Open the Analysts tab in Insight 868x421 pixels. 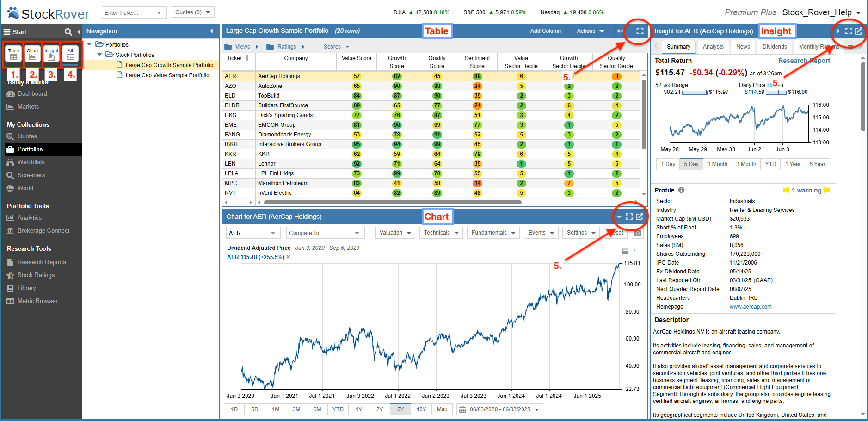pyautogui.click(x=713, y=47)
